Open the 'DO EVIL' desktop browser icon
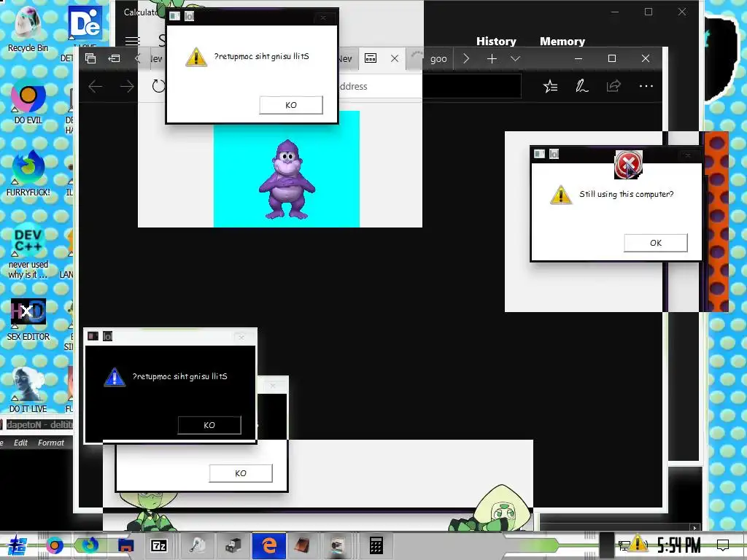 28,101
